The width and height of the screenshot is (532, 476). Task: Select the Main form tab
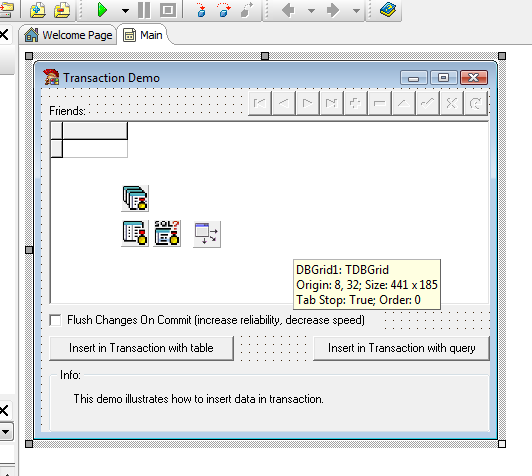[x=143, y=35]
